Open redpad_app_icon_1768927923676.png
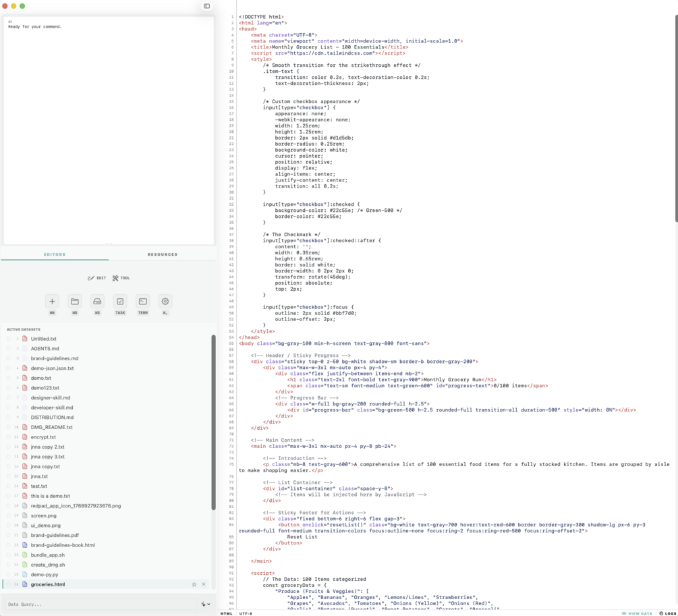The width and height of the screenshot is (678, 616). pos(76,506)
